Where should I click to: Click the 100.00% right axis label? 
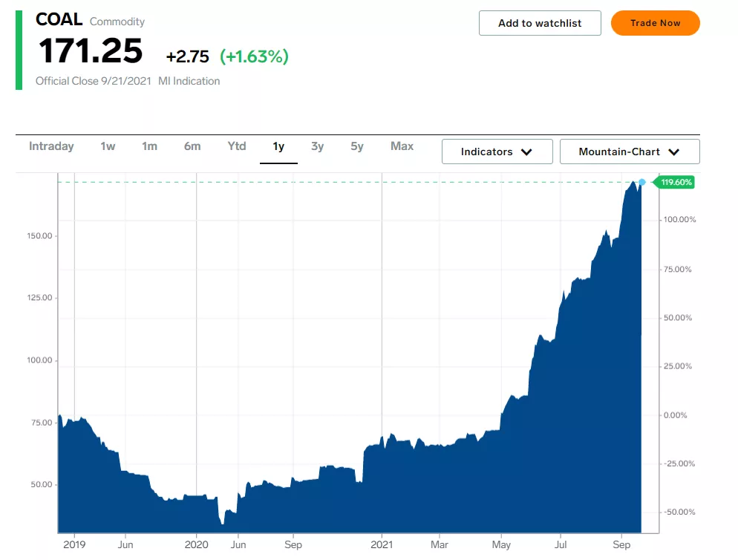click(679, 220)
